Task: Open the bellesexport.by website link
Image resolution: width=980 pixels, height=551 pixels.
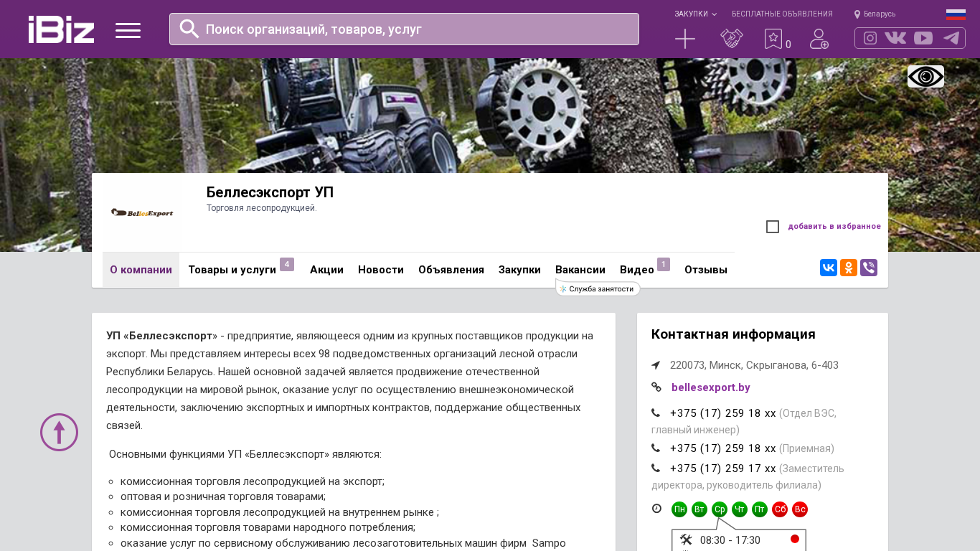Action: (x=711, y=387)
